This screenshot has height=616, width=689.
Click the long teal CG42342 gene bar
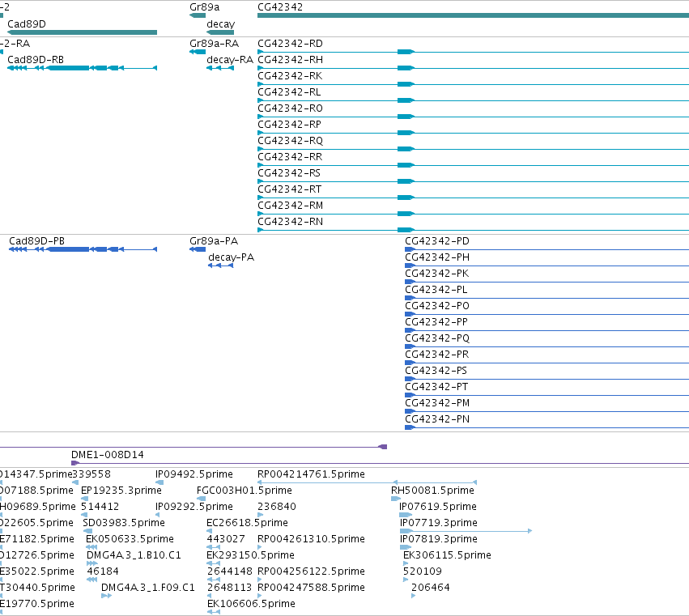coord(474,15)
